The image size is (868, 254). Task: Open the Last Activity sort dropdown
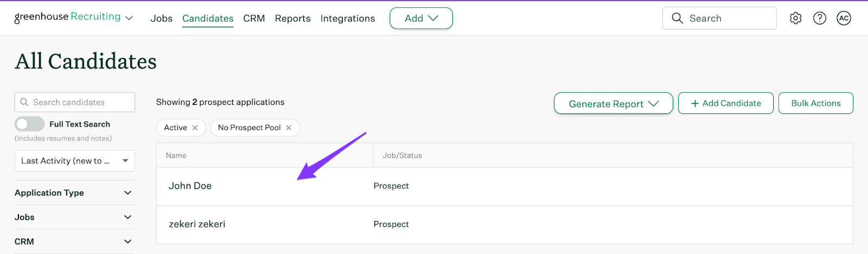74,161
